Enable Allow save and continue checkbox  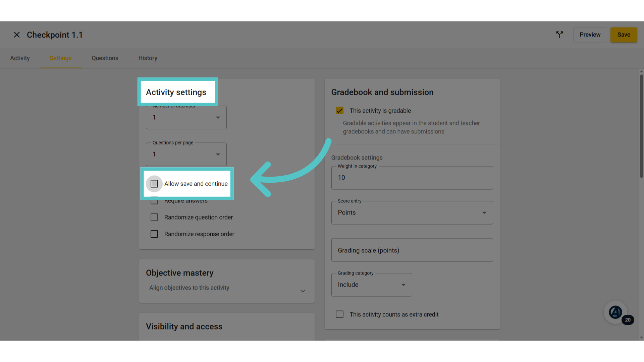coord(154,184)
